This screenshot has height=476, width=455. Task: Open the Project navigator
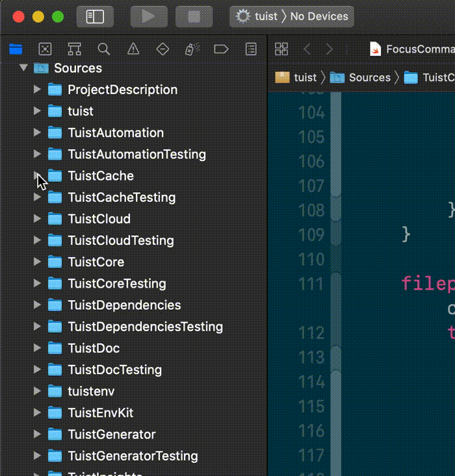tap(16, 49)
